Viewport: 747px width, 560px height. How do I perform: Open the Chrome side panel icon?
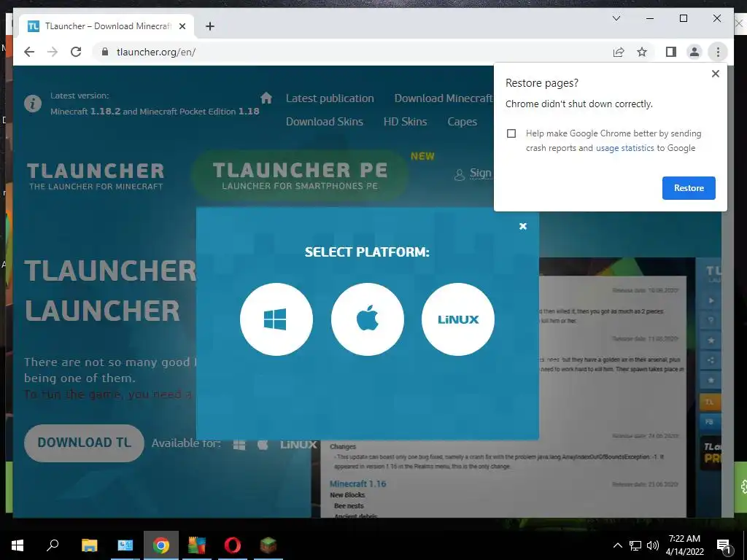tap(671, 52)
